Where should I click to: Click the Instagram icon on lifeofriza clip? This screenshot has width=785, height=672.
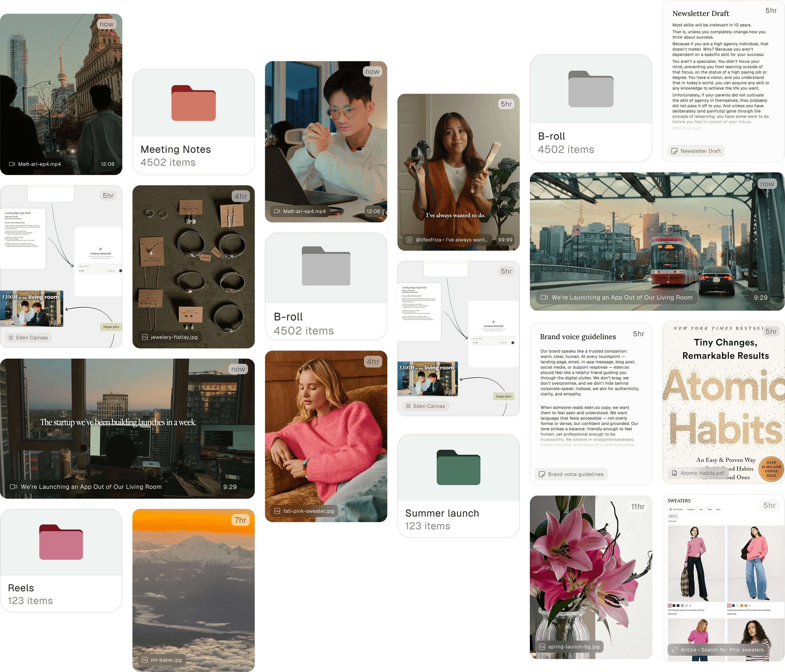pyautogui.click(x=409, y=240)
